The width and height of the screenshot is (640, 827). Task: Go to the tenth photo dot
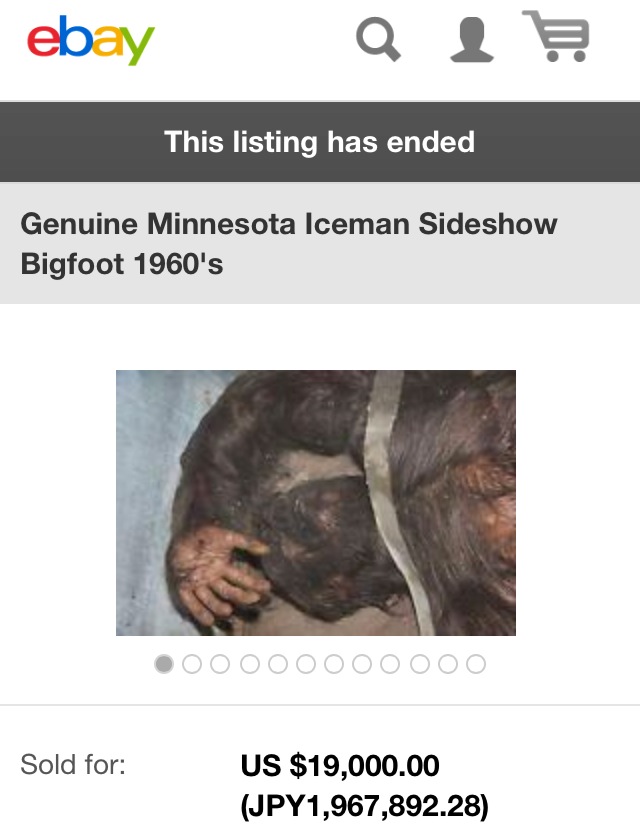coord(420,663)
